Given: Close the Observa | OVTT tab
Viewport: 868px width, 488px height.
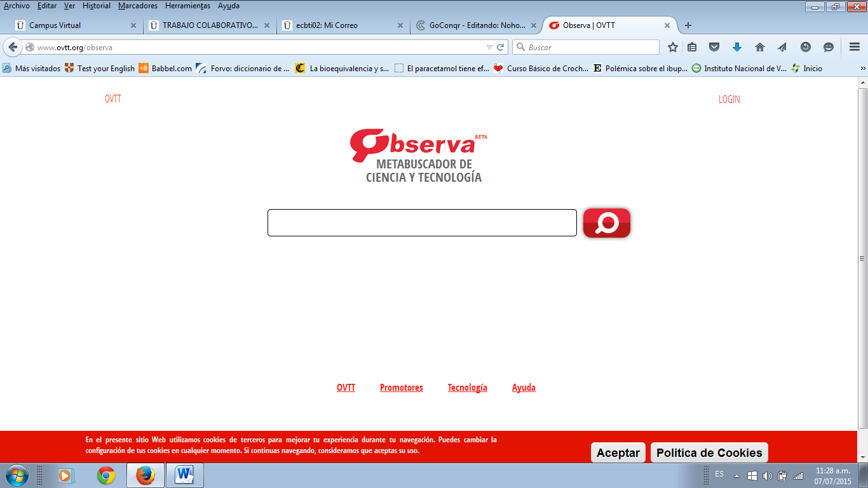Looking at the screenshot, I should [x=667, y=25].
